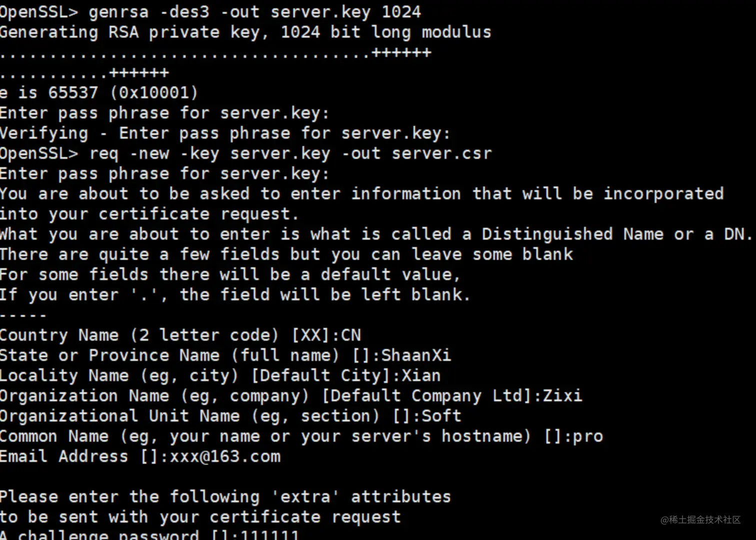Click the entered country code CN
Screen dimensions: 756x540
coord(350,335)
